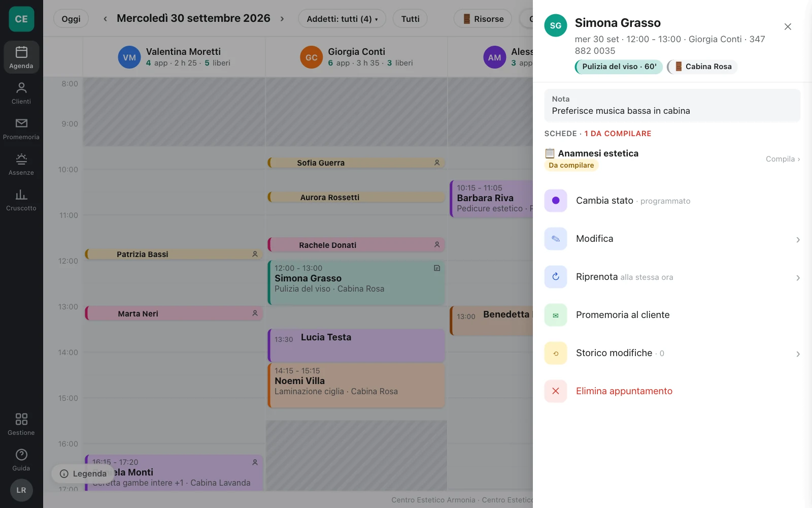812x508 pixels.
Task: Click Valentina Moretti VM avatar
Action: pos(129,57)
